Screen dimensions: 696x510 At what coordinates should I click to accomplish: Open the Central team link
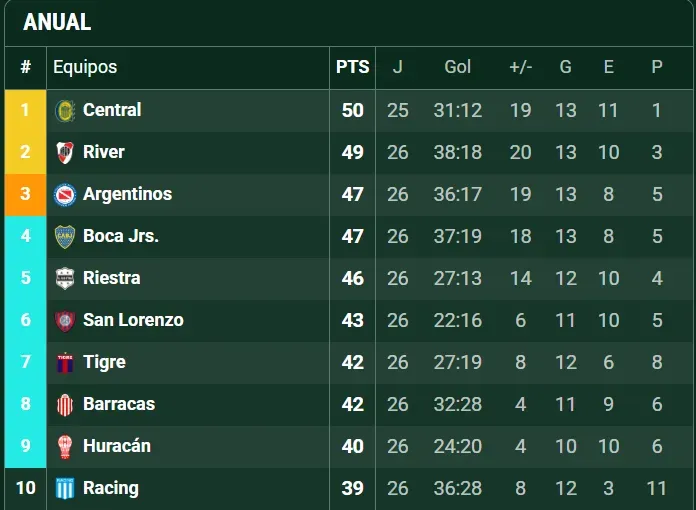click(112, 110)
